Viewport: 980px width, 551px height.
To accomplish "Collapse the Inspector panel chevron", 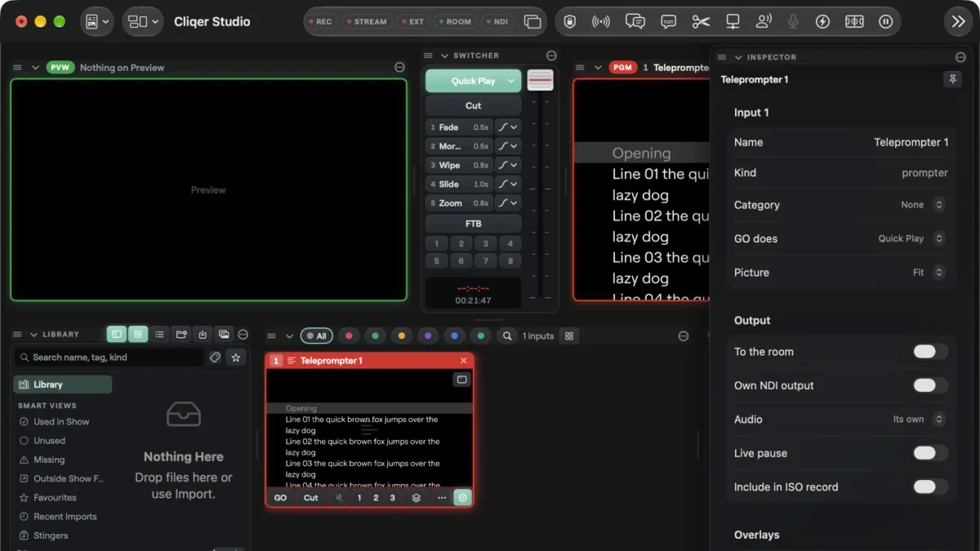I will pyautogui.click(x=738, y=57).
